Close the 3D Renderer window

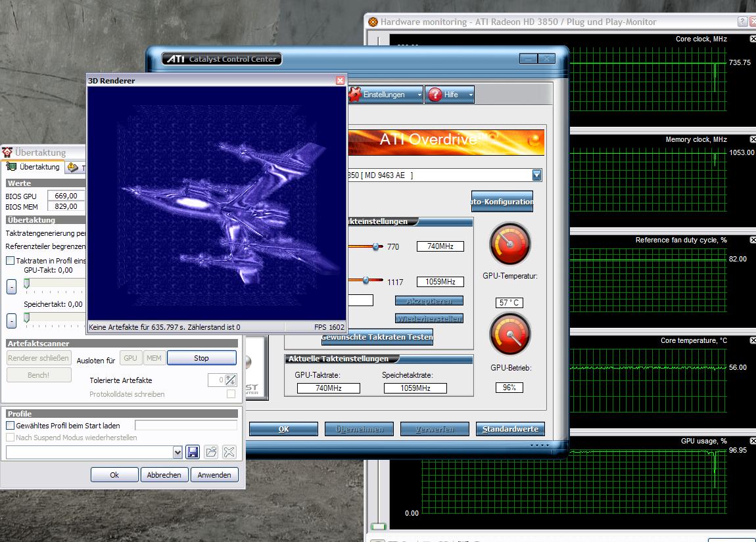341,80
